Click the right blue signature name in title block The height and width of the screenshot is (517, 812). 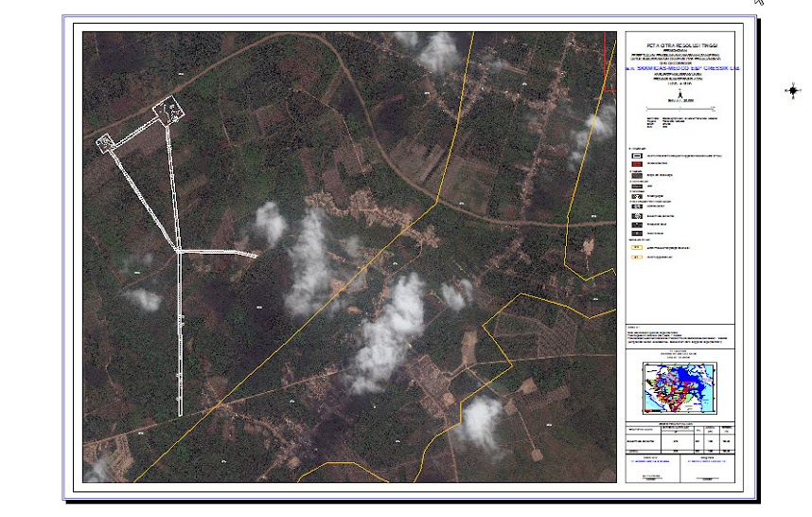(706, 461)
